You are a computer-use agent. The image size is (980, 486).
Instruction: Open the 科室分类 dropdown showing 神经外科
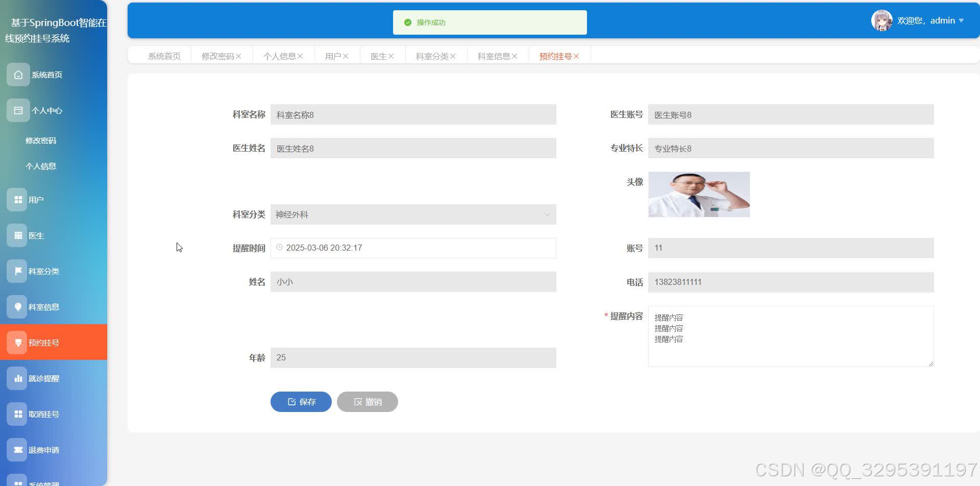tap(413, 214)
